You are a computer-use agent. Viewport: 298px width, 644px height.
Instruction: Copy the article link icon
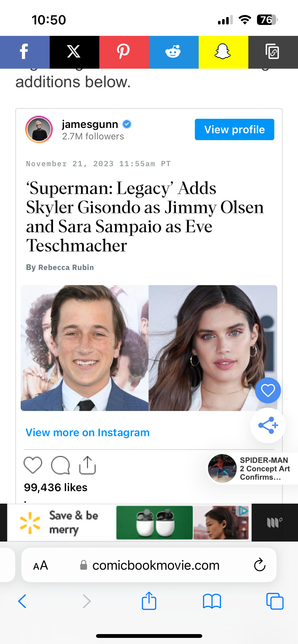tap(273, 52)
